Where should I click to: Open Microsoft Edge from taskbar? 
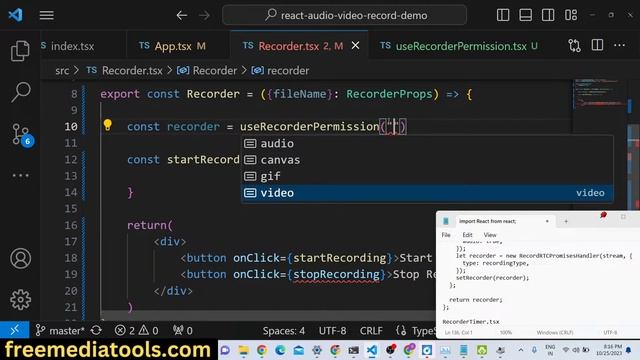[280, 350]
